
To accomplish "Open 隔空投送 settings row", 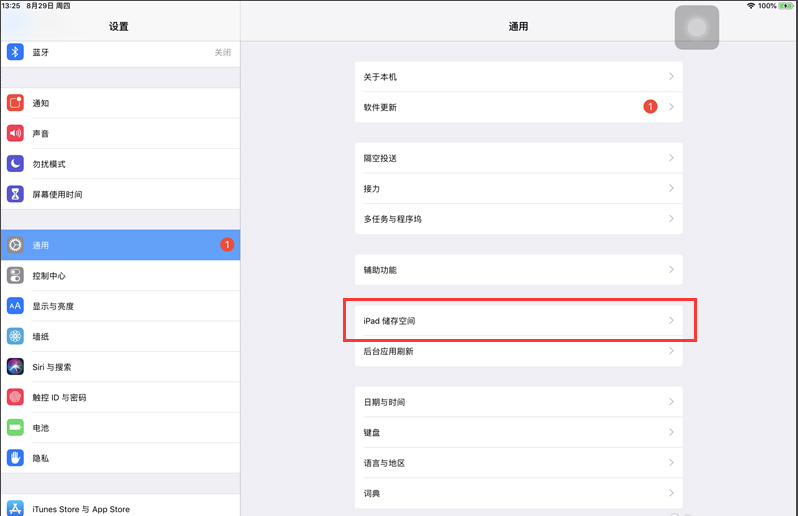I will pos(519,158).
